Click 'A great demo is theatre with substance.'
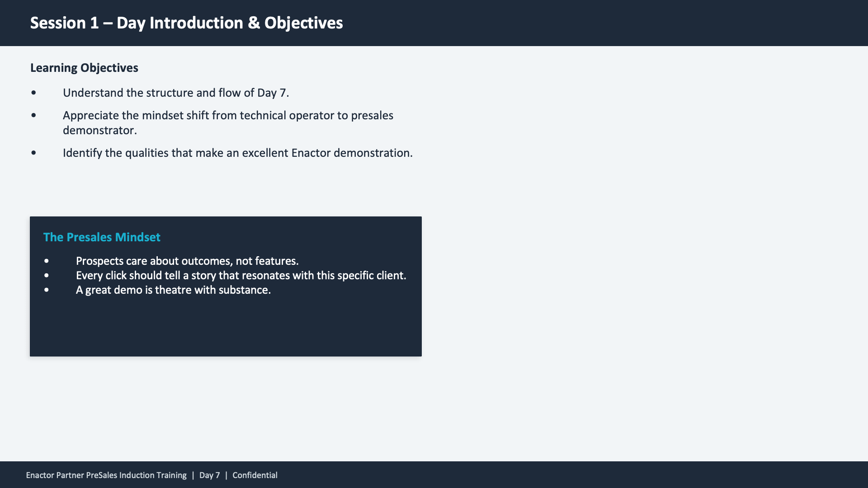 (173, 290)
